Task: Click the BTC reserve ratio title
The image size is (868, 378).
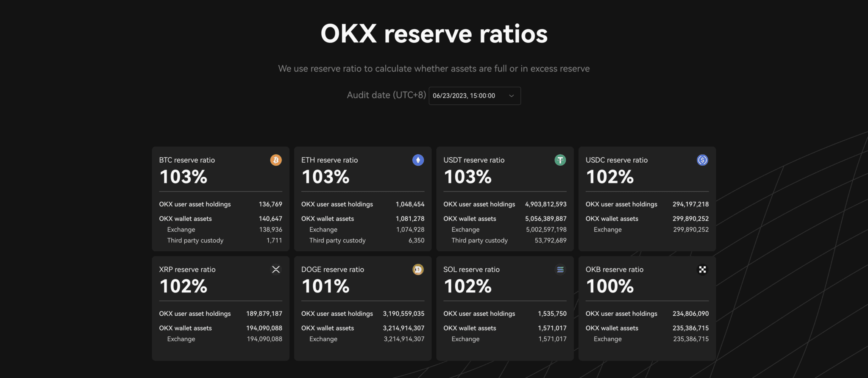Action: click(x=187, y=160)
